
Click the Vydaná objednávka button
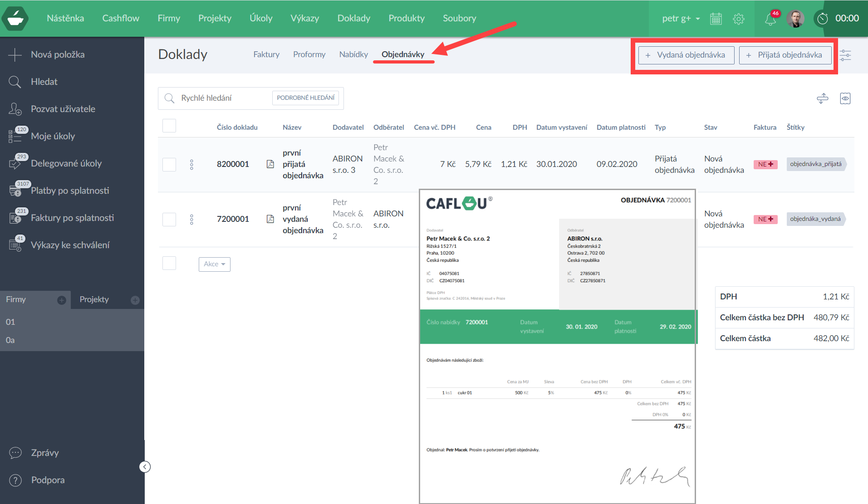click(686, 55)
